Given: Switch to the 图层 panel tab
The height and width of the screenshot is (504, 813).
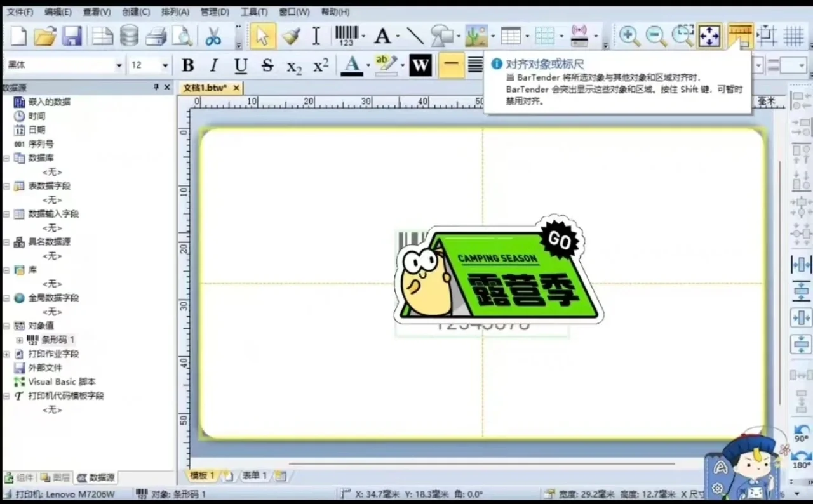Looking at the screenshot, I should click(55, 477).
